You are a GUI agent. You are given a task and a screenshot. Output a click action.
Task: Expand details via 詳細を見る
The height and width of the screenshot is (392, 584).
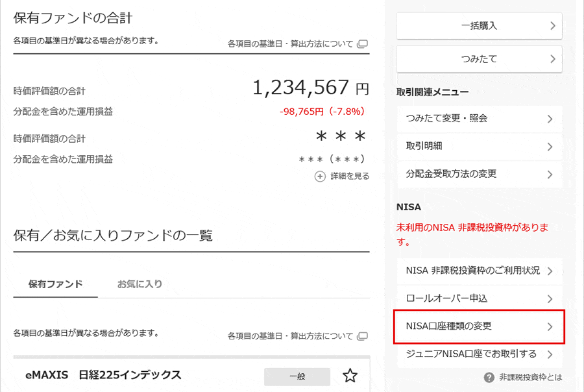tap(350, 176)
